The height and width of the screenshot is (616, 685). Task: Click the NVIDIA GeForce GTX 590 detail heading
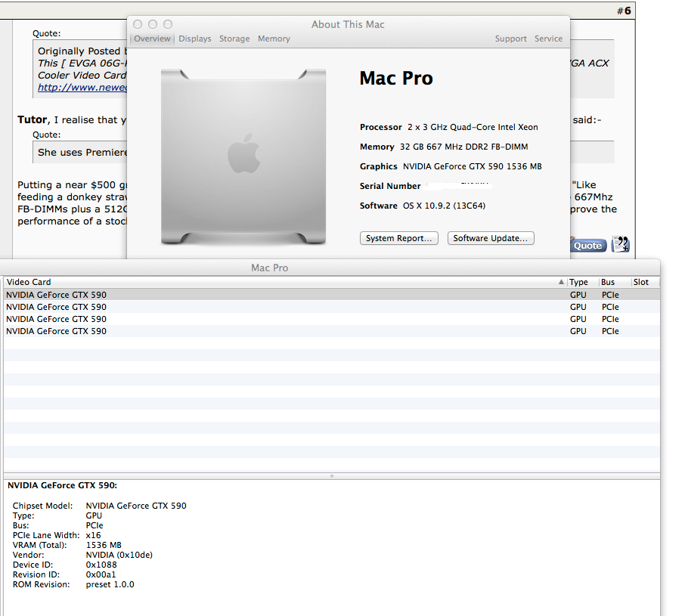[63, 485]
